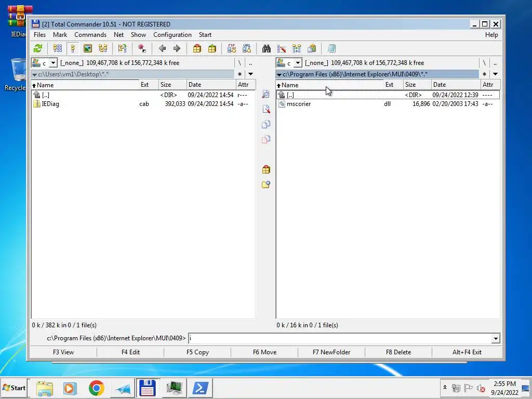Switch to brief file names view icon

point(57,48)
